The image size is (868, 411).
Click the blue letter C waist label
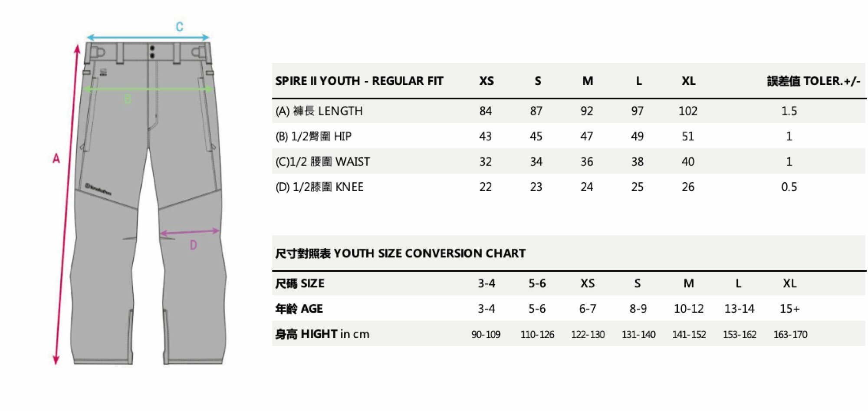pyautogui.click(x=179, y=27)
